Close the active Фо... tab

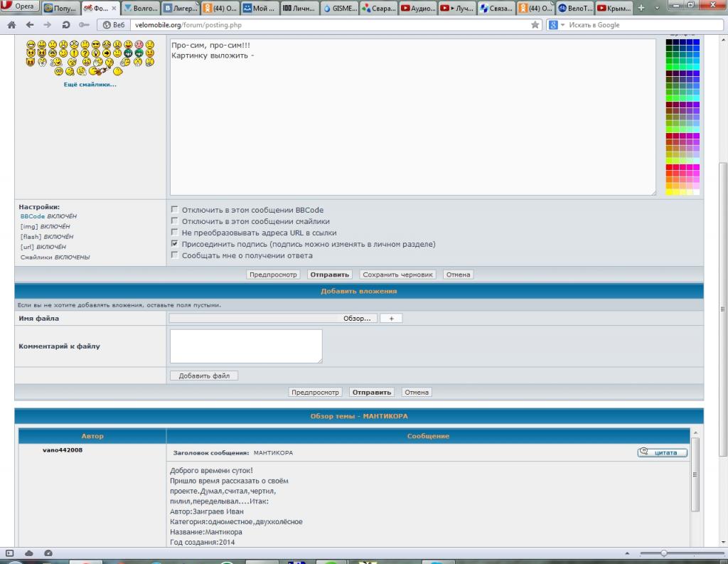point(114,8)
